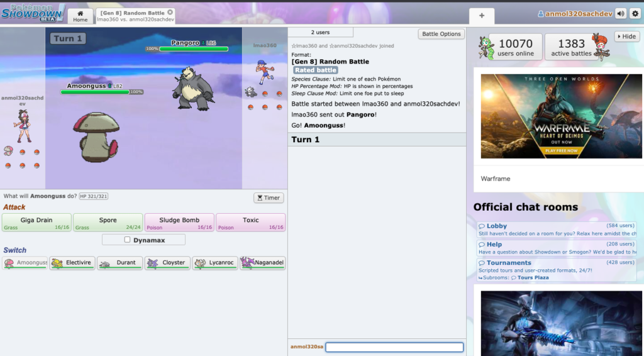
Task: Switch to Electivire
Action: pyautogui.click(x=72, y=263)
